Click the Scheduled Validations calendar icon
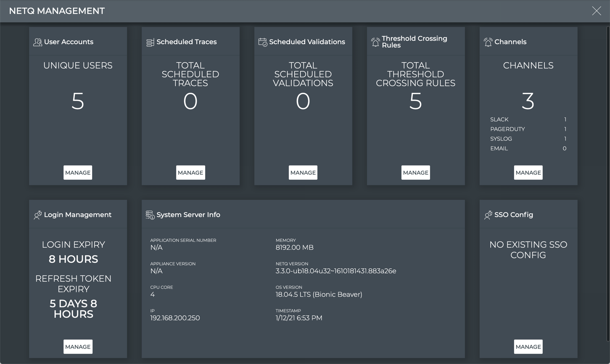This screenshot has width=610, height=364. click(x=262, y=42)
